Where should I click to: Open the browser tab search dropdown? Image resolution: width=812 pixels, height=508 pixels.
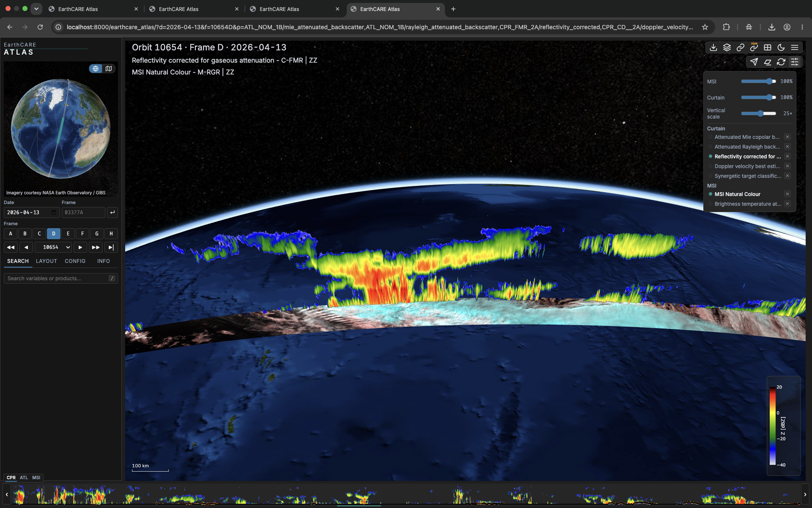pos(36,8)
